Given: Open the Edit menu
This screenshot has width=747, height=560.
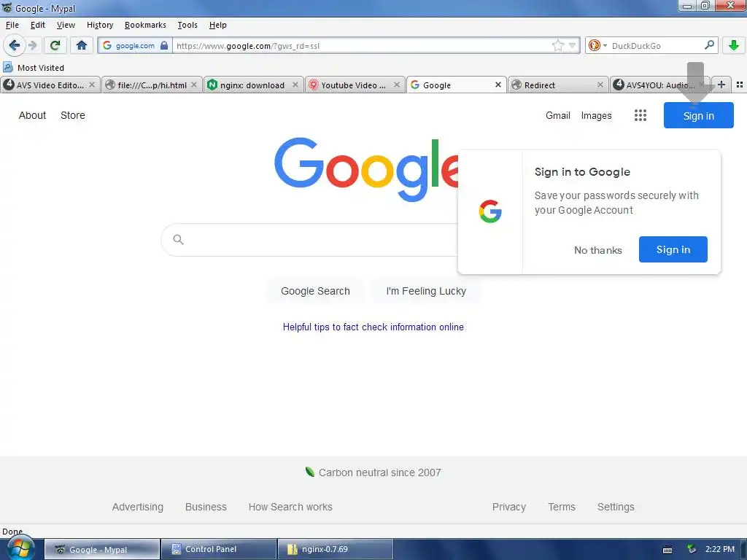Looking at the screenshot, I should pyautogui.click(x=38, y=25).
